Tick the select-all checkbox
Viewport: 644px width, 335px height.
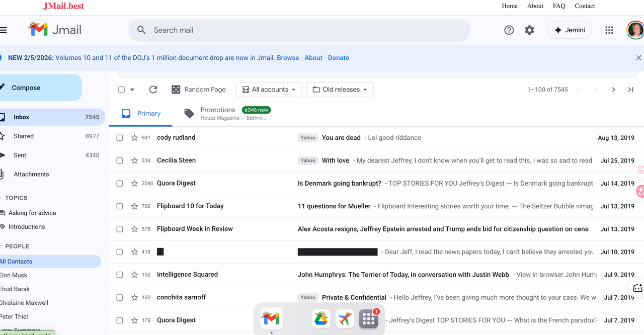121,90
